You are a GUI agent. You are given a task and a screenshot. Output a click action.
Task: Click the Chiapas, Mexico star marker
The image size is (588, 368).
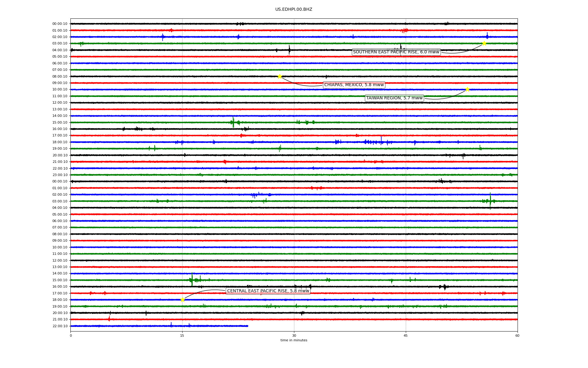280,76
